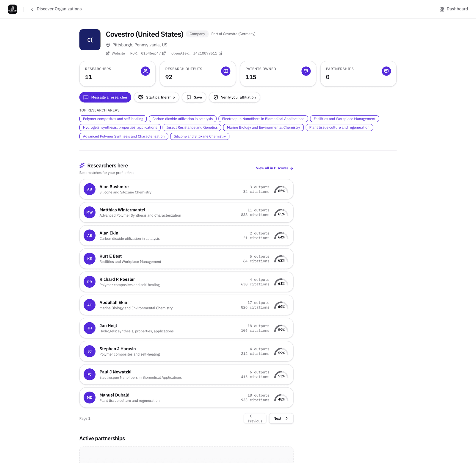Click the OpenAlex identifier I4210099511
Viewport: 476px width, 463px height.
(x=205, y=54)
